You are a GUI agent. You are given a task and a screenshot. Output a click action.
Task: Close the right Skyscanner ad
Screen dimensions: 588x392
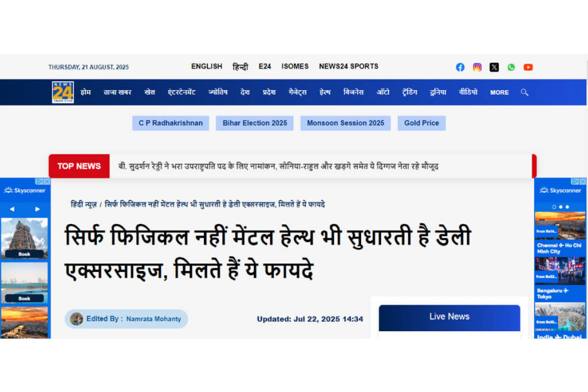click(x=583, y=181)
